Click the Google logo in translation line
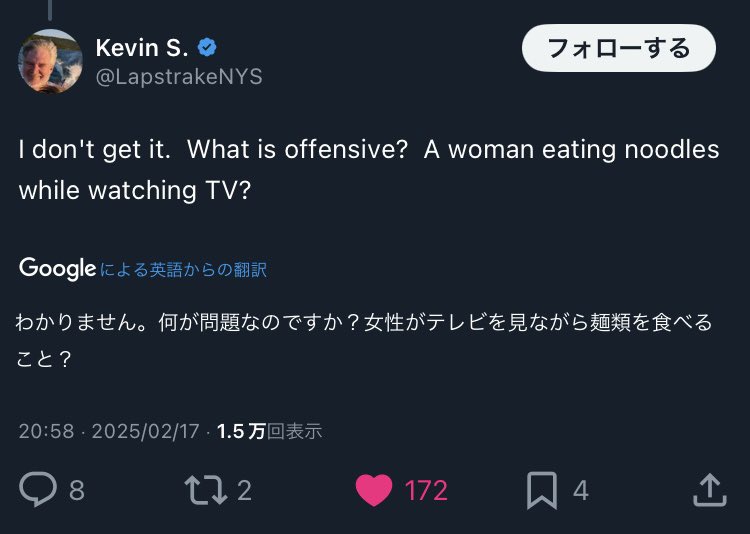The height and width of the screenshot is (534, 750). pos(57,268)
